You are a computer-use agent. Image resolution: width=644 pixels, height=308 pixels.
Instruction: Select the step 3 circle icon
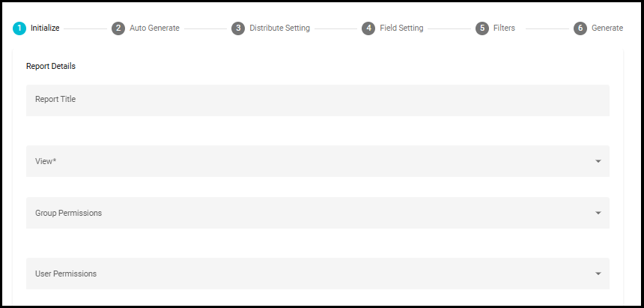(238, 28)
